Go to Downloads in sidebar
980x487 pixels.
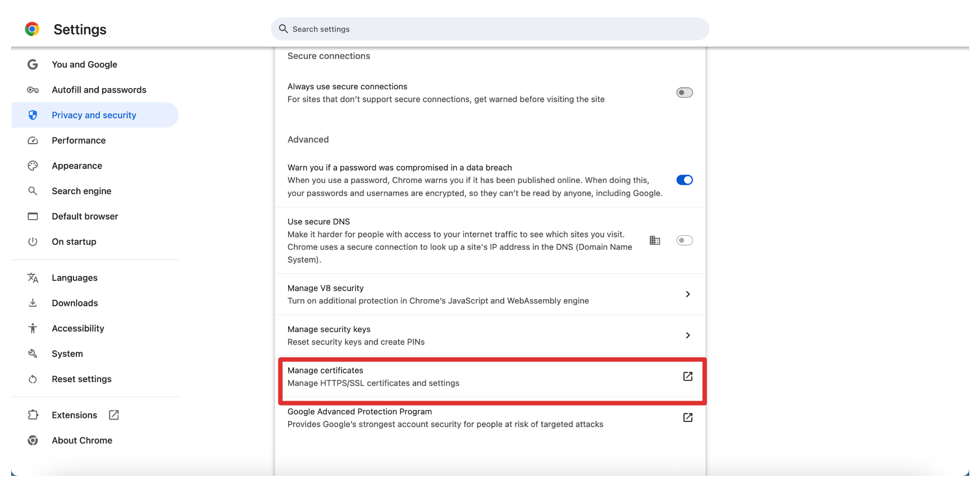75,303
